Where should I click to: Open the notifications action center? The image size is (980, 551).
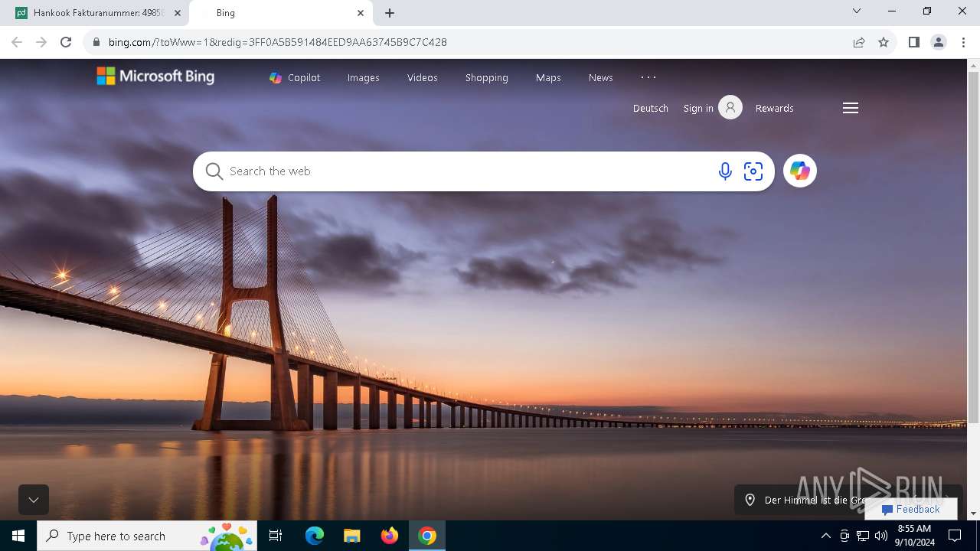[955, 536]
